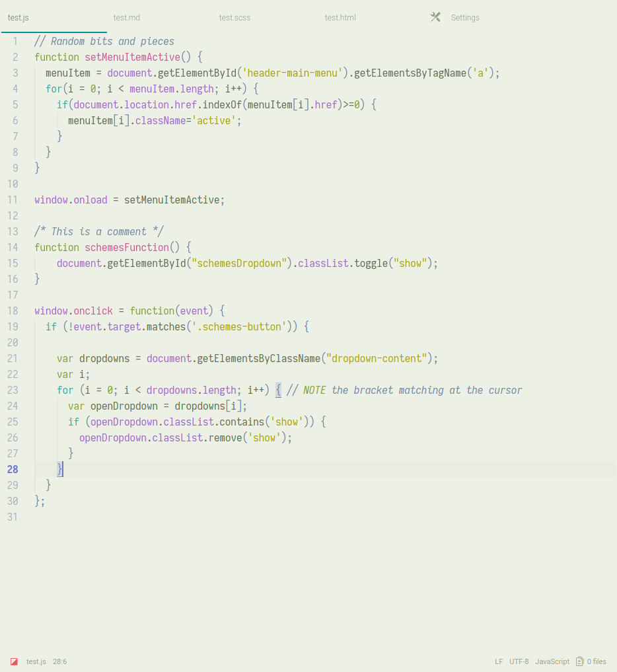Click the test.js file name in status bar
617x672 pixels.
[x=36, y=661]
